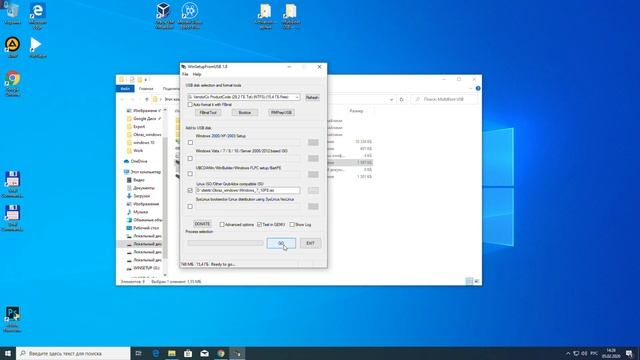Select the Музыка folder in Explorer's sidebar
The height and width of the screenshot is (360, 640).
point(137,212)
